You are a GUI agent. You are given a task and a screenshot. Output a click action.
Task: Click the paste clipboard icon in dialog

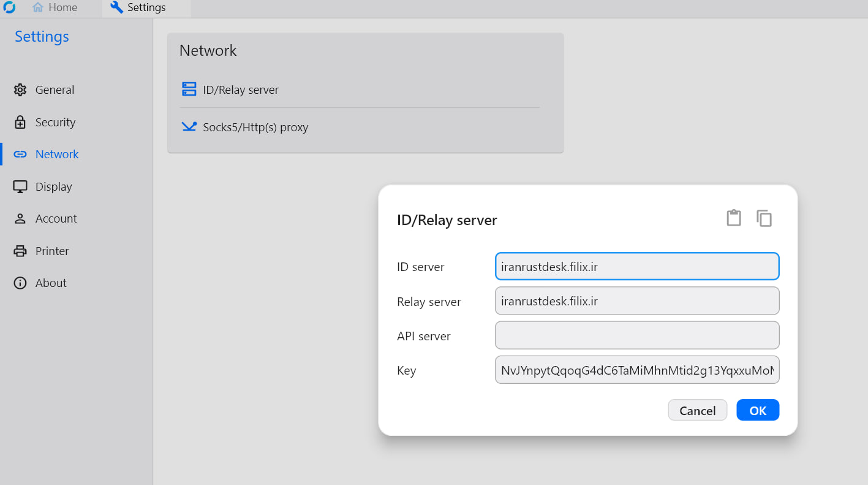click(x=733, y=218)
